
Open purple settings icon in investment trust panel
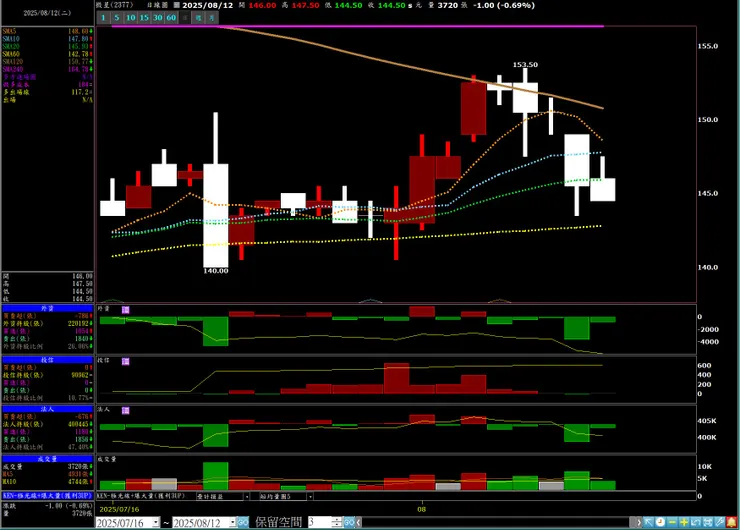point(126,361)
